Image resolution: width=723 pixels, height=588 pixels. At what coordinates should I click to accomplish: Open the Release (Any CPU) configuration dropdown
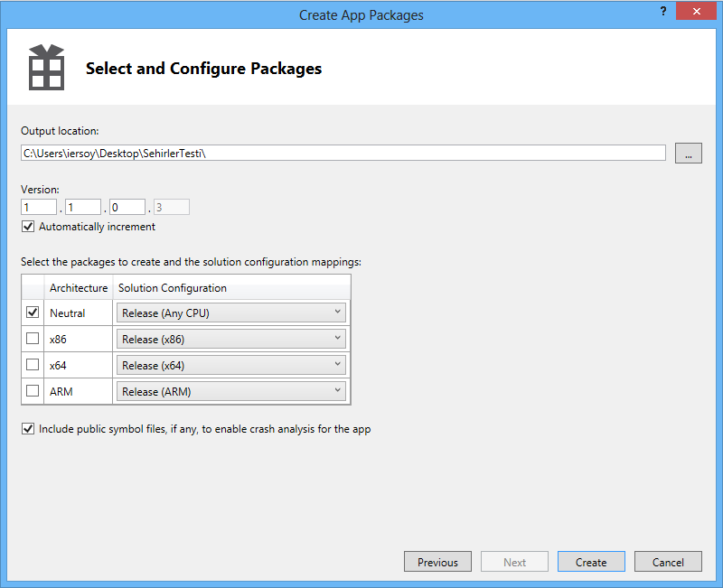[x=231, y=313]
